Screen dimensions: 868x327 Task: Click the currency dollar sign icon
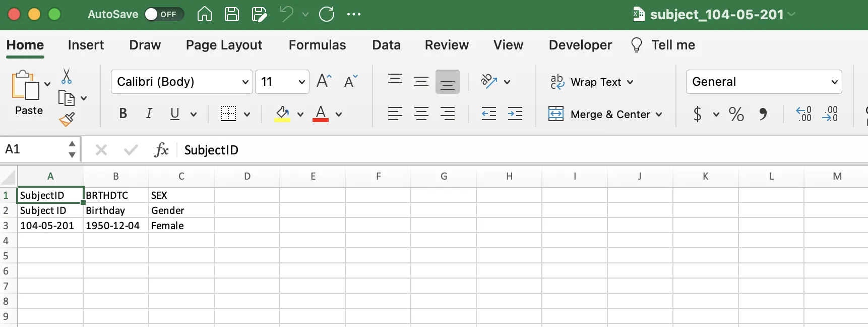point(698,114)
